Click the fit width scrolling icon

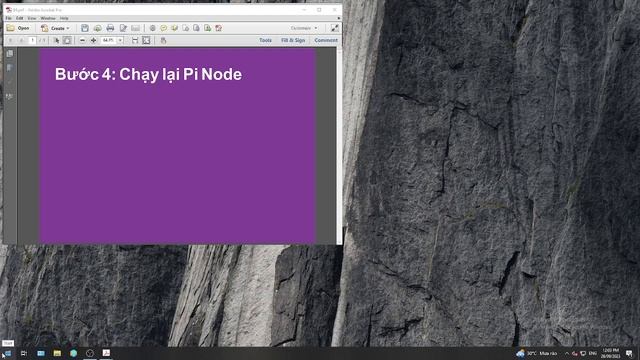[x=135, y=40]
